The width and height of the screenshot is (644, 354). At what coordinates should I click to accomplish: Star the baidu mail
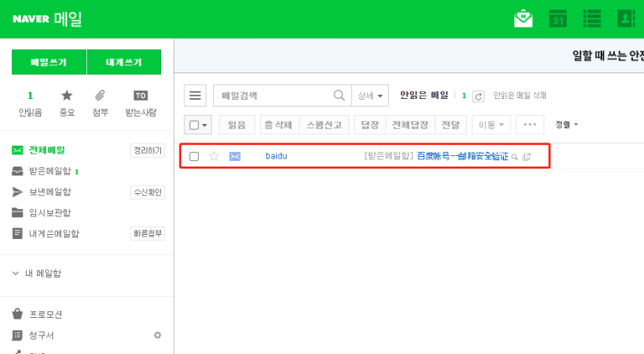[x=214, y=156]
